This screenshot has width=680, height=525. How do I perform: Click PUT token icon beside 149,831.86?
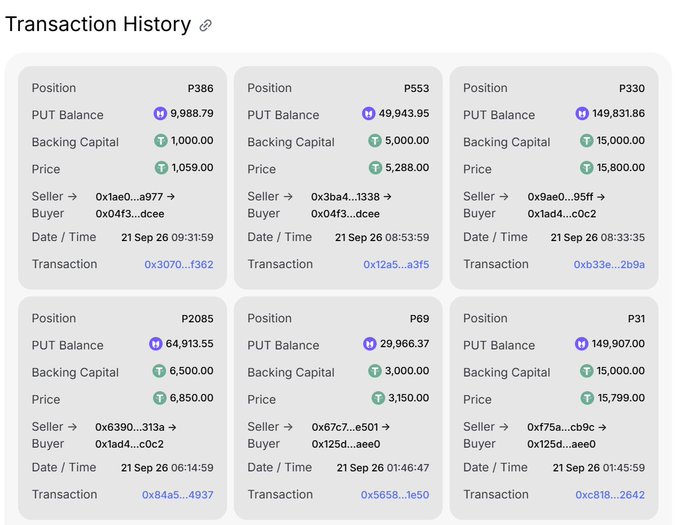coord(582,114)
